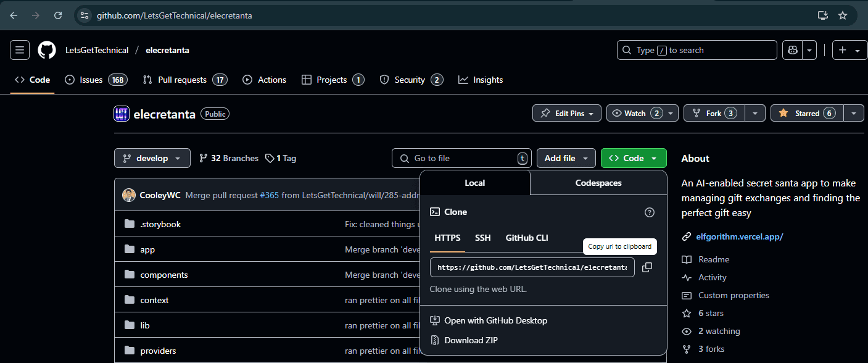This screenshot has width=868, height=363.
Task: Click the components folder icon
Action: point(130,275)
